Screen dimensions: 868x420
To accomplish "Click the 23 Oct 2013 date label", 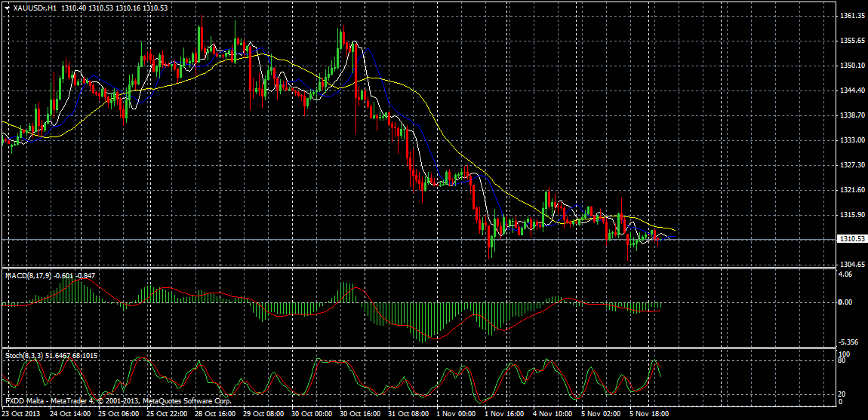I will pyautogui.click(x=22, y=414).
